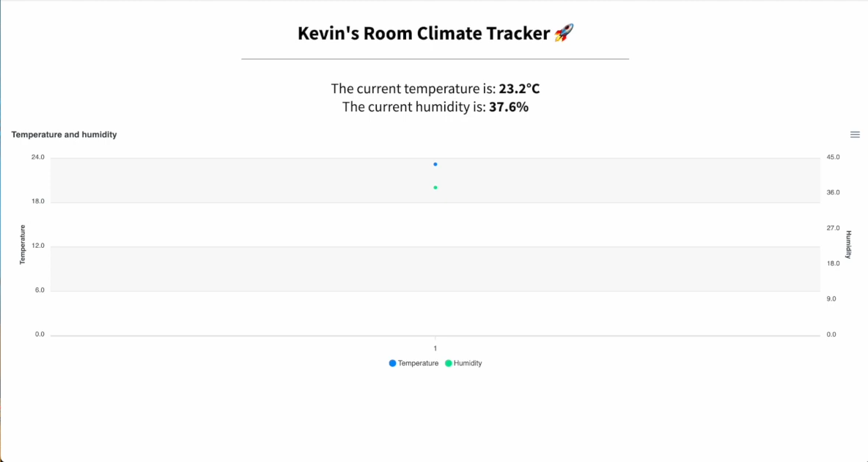Click the 36.0 tick on the right axis

click(x=834, y=193)
